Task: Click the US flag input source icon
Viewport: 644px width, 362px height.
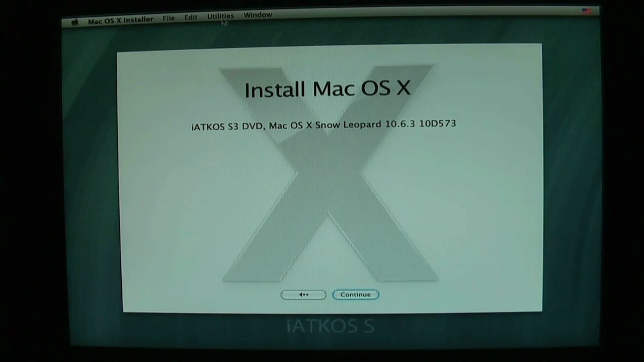Action: point(586,11)
